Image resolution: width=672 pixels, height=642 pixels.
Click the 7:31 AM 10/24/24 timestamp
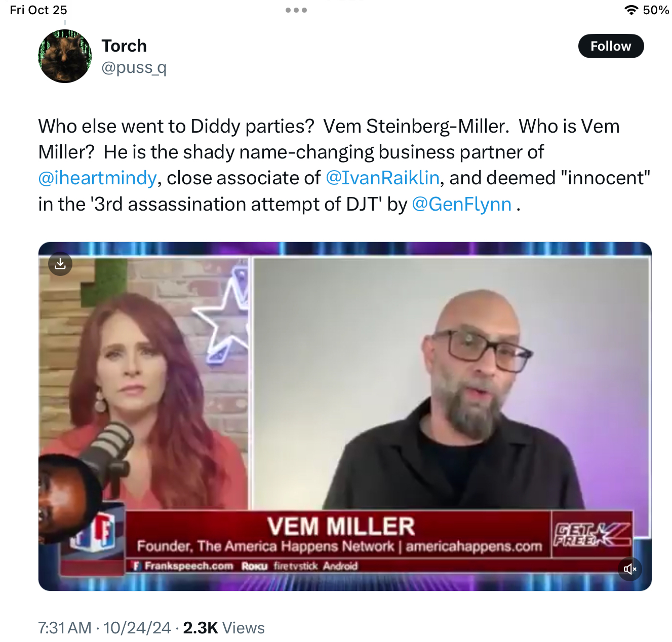click(105, 628)
